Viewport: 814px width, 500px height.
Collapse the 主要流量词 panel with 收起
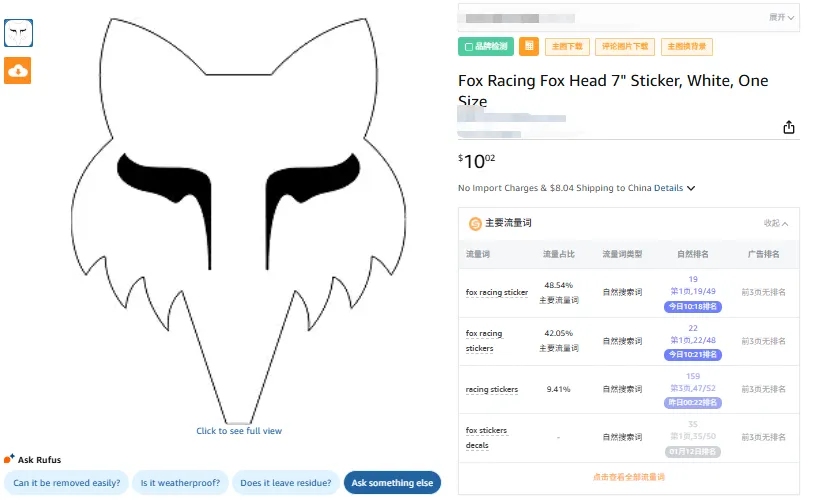(775, 224)
